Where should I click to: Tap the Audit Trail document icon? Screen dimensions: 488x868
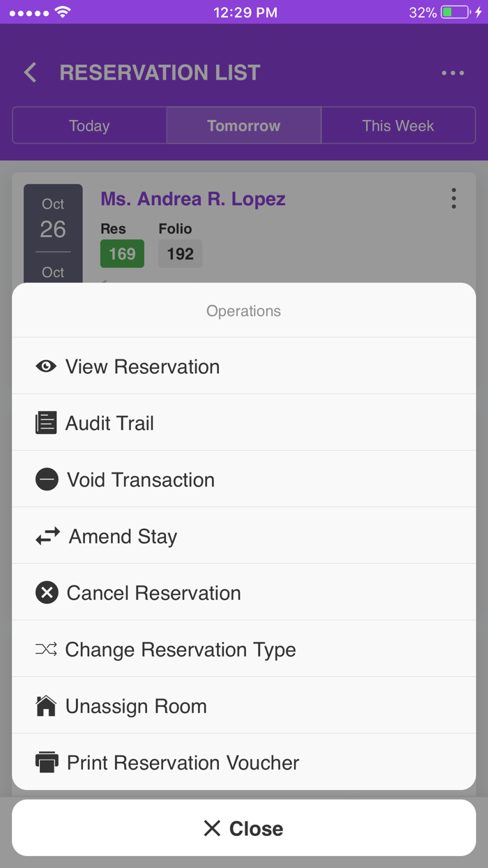click(46, 423)
